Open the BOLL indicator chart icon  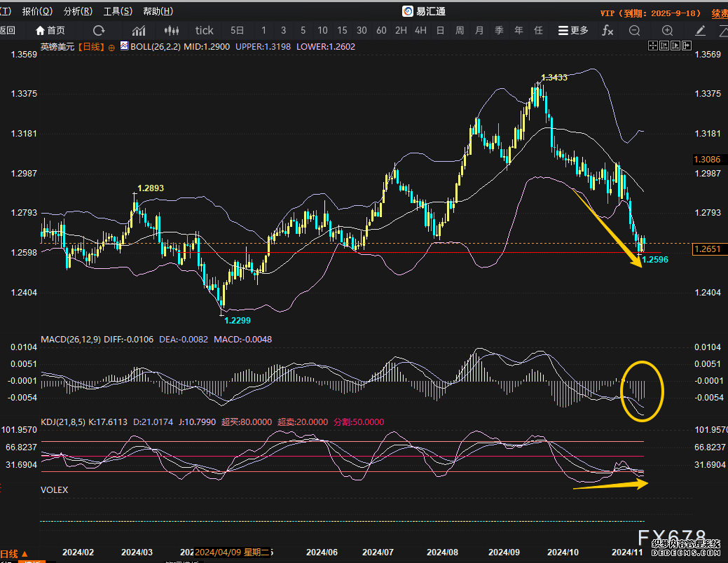click(x=125, y=46)
